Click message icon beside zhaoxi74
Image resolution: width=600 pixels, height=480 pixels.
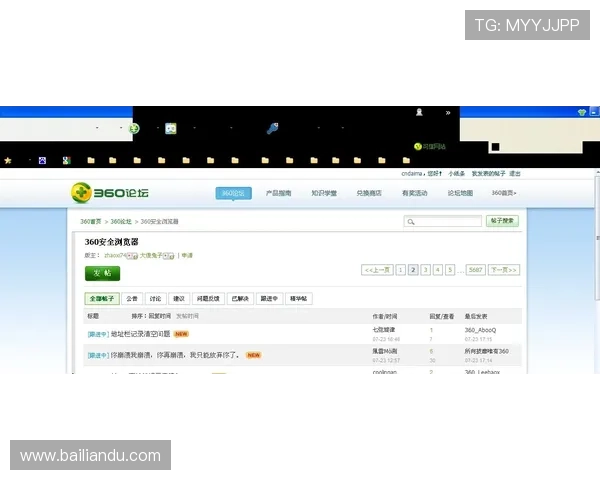[132, 256]
